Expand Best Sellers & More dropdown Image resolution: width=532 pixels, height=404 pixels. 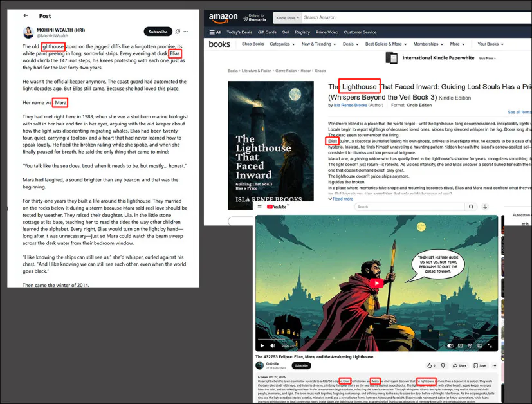tap(386, 44)
